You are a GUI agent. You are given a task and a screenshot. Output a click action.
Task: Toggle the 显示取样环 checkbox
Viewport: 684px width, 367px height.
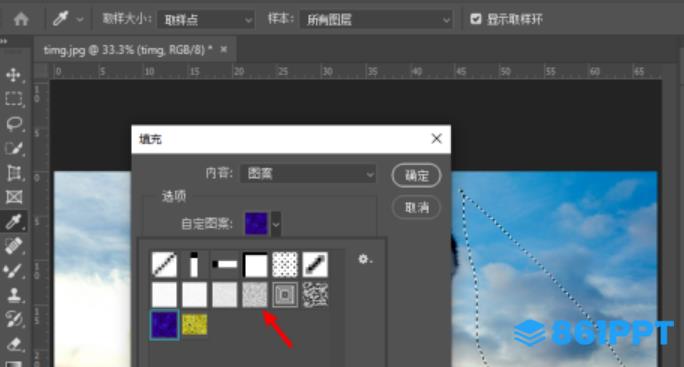(475, 19)
